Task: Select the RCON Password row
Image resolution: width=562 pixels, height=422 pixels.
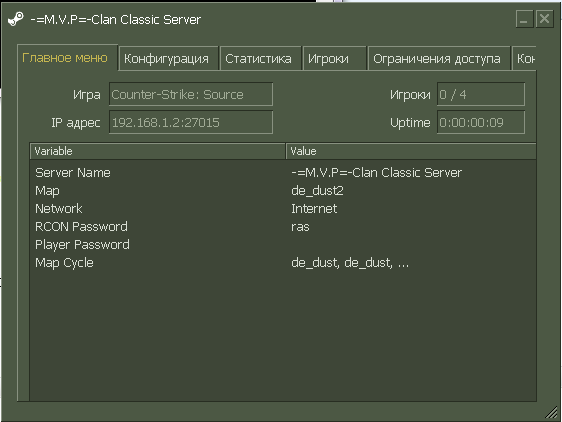Action: tap(283, 227)
